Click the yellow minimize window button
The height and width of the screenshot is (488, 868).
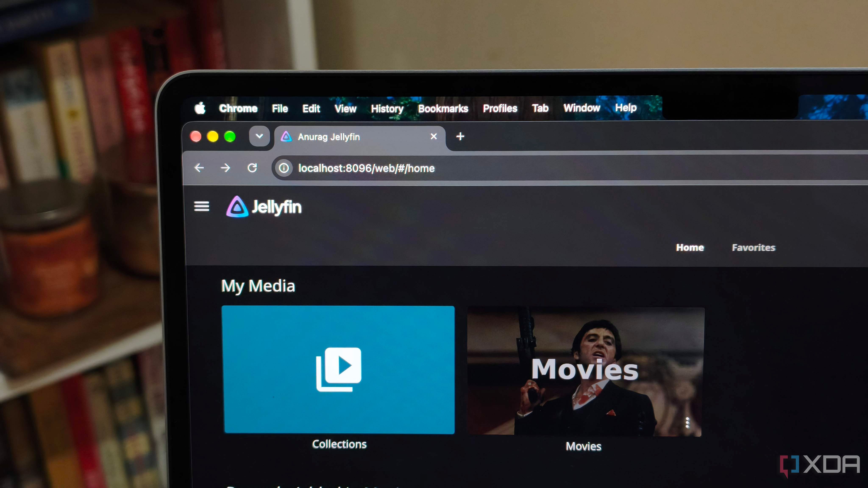pos(213,137)
